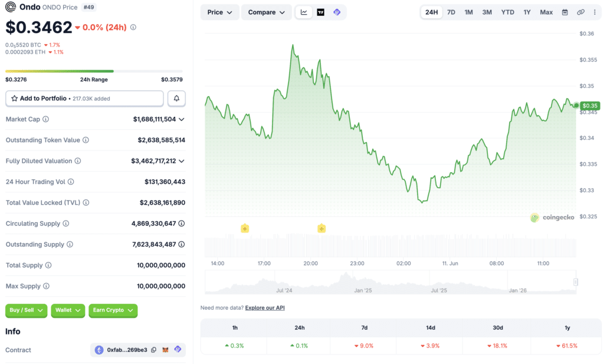Open the calendar date range icon
This screenshot has width=604, height=364.
[x=564, y=12]
